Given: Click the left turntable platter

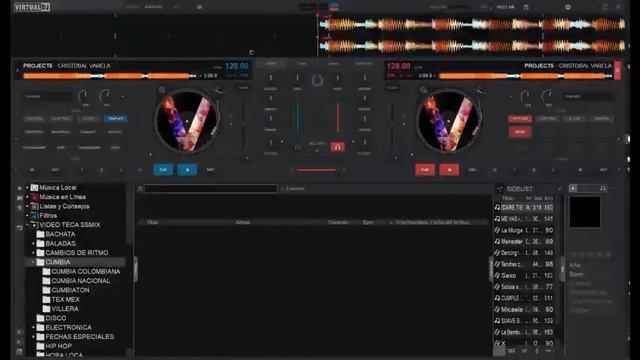Looking at the screenshot, I should pos(187,121).
